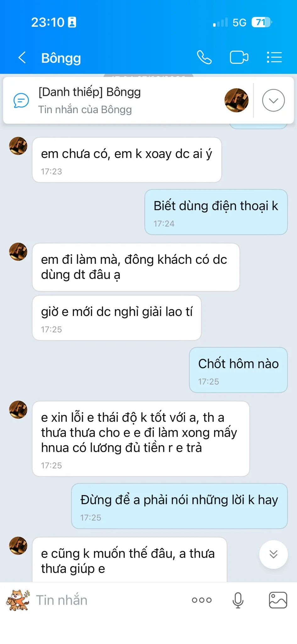Image resolution: width=297 pixels, height=644 pixels.
Task: Start a video call with Bôngg
Action: click(239, 57)
